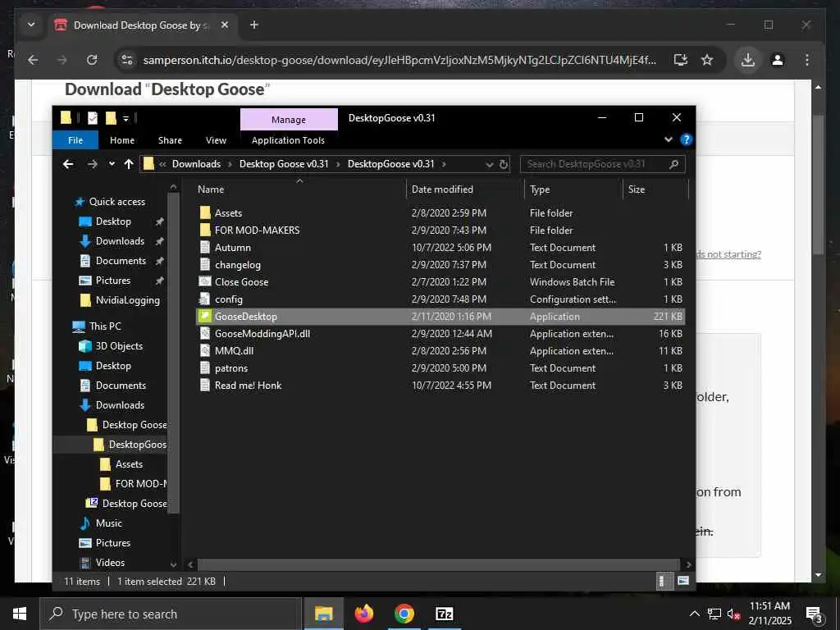Switch to large icons view in status bar
840x630 pixels.
click(683, 581)
